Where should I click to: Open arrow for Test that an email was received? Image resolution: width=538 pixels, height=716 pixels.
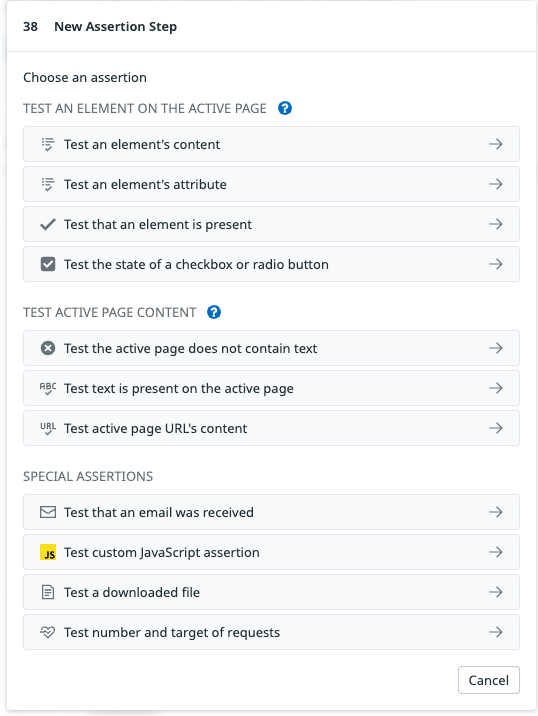(x=496, y=512)
